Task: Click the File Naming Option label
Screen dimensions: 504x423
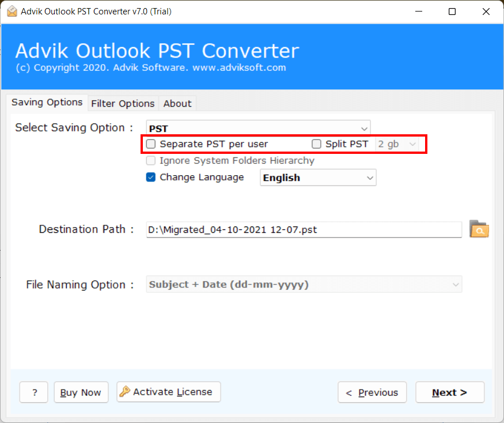Action: [x=79, y=285]
